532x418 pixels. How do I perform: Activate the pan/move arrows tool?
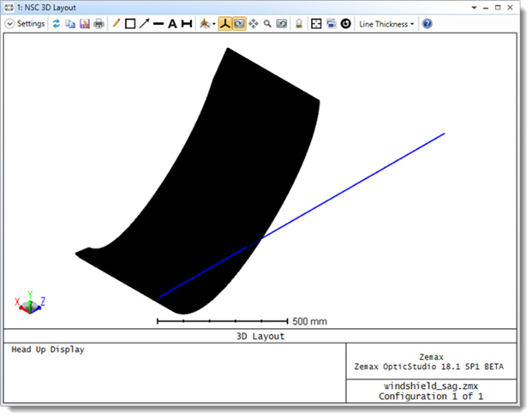[x=254, y=24]
